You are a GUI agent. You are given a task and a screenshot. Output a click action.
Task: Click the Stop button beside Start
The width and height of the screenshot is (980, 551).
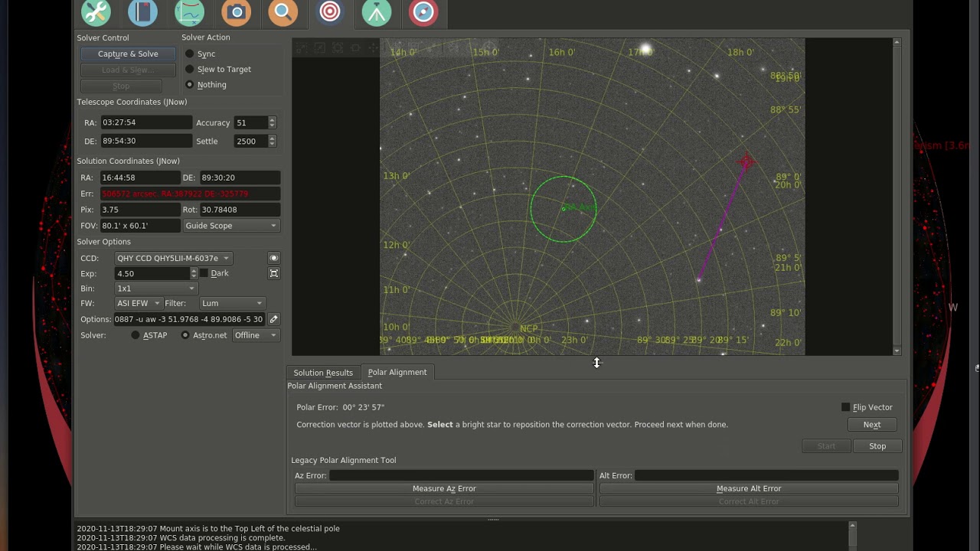tap(877, 446)
